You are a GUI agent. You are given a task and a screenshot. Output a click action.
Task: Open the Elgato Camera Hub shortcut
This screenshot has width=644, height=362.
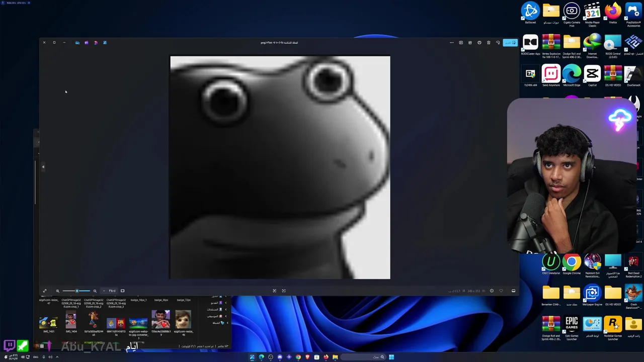[572, 14]
